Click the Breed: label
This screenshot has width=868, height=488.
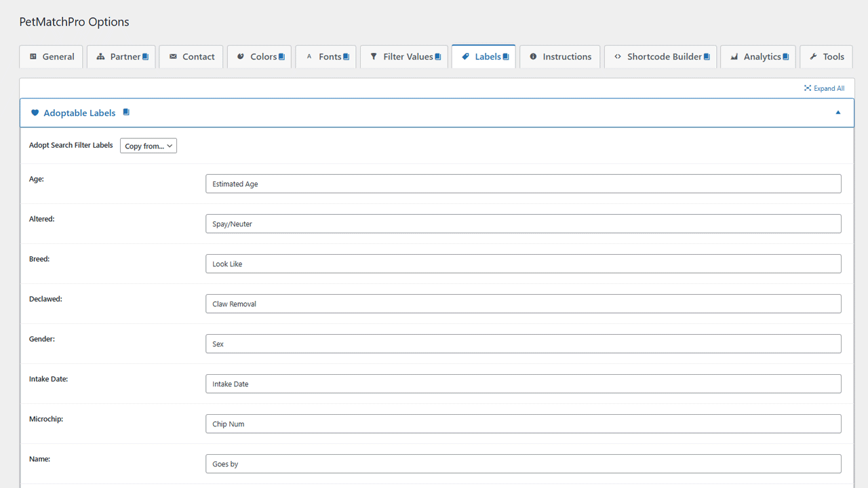tap(39, 259)
